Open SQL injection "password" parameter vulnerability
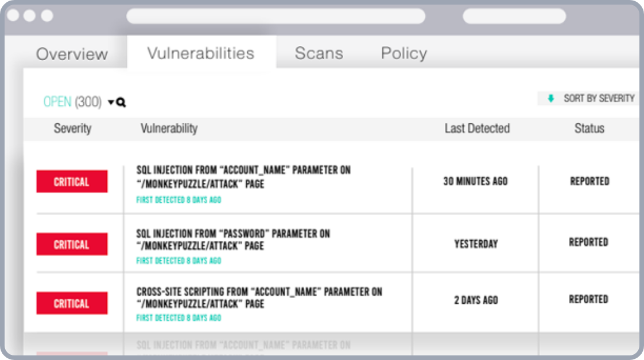Viewport: 644px width, 360px height. [x=232, y=240]
